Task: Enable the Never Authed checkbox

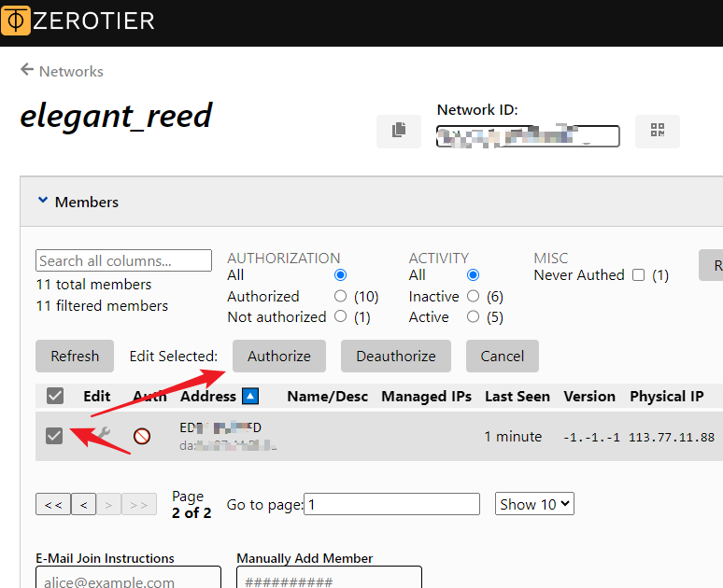Action: [639, 275]
